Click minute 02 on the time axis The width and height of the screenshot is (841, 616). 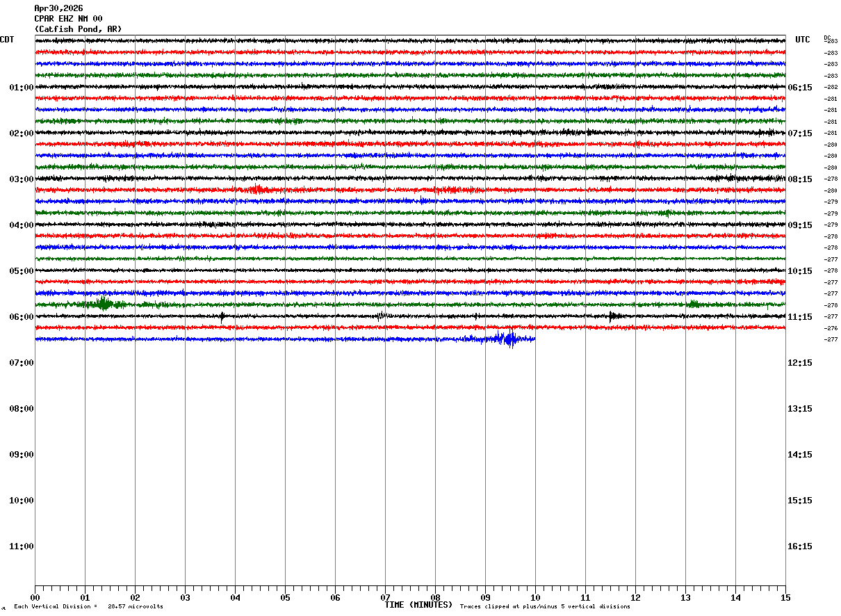(x=135, y=597)
